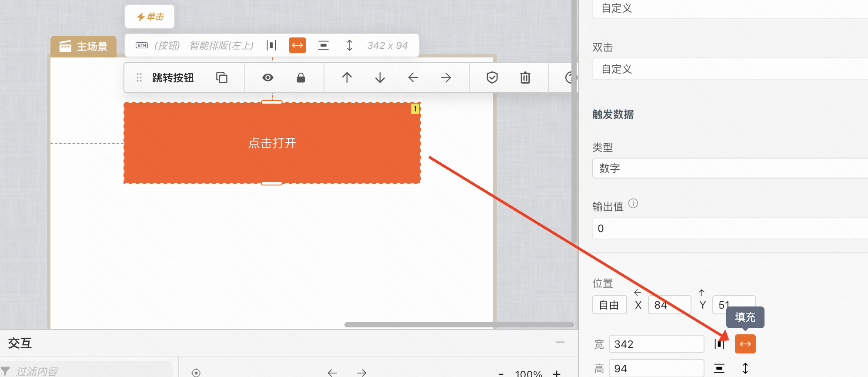Open the 类型 数字 dropdown
Screen dimensions: 868x377
[730, 168]
